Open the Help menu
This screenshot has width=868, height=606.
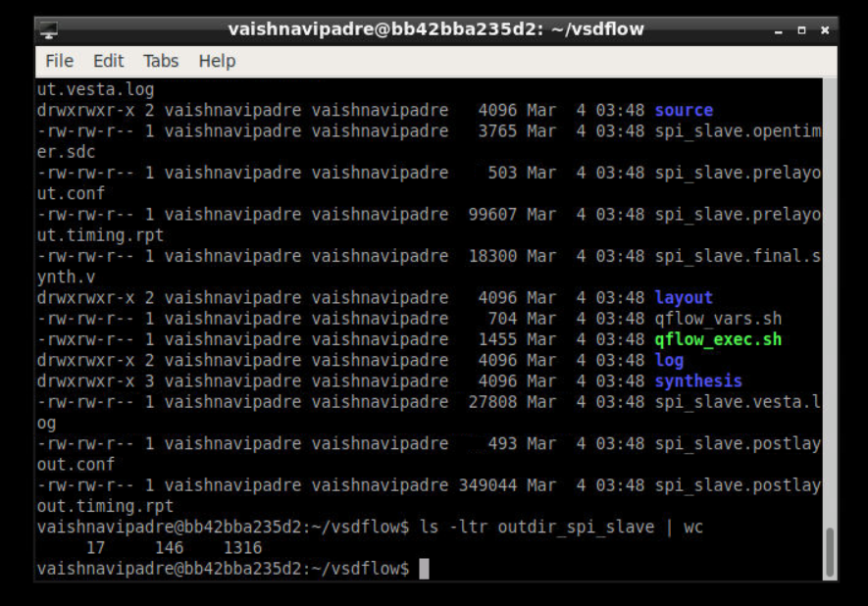pos(216,61)
